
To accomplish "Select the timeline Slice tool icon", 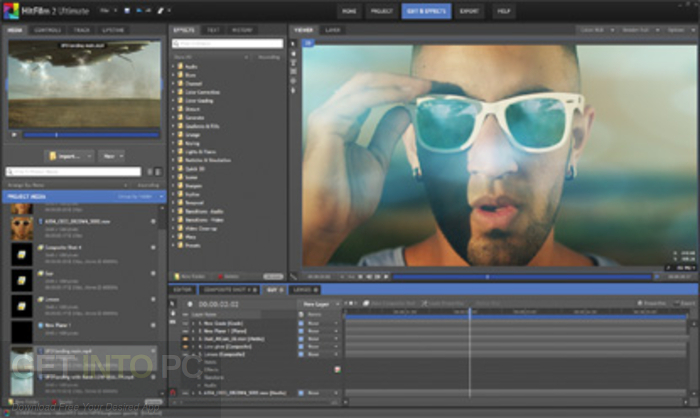I will tap(173, 322).
